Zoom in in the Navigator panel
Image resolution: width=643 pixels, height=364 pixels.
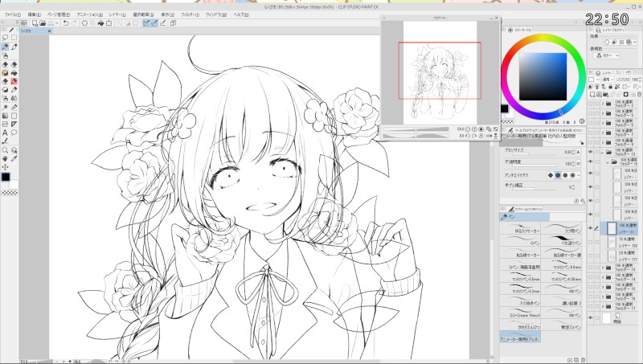[x=474, y=129]
